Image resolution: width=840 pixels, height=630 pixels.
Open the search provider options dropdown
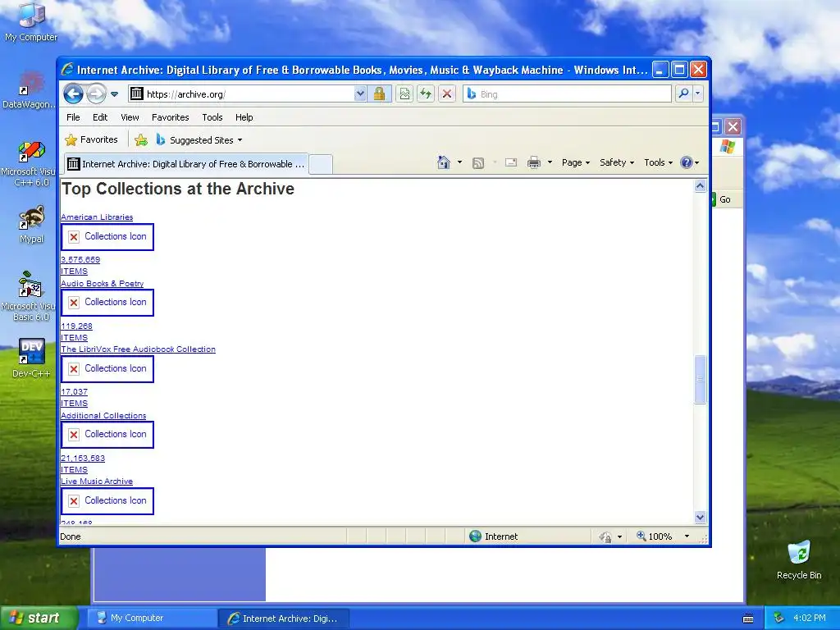point(697,94)
